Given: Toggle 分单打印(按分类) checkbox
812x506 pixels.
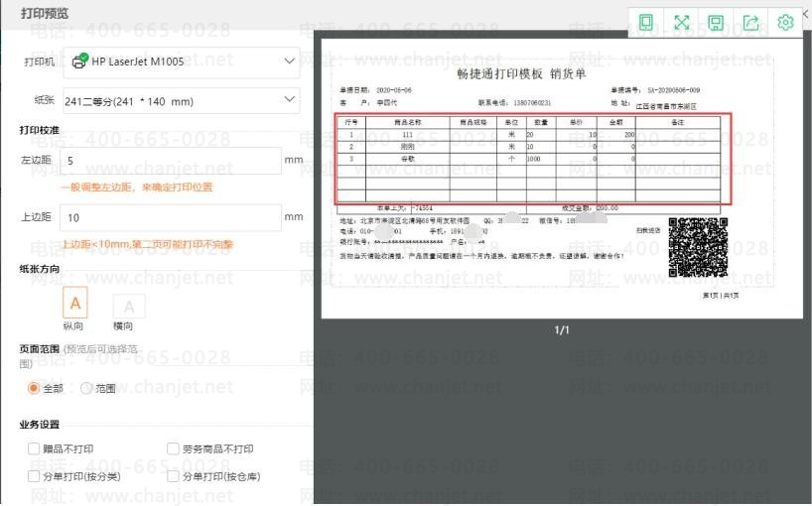Looking at the screenshot, I should pyautogui.click(x=34, y=476).
